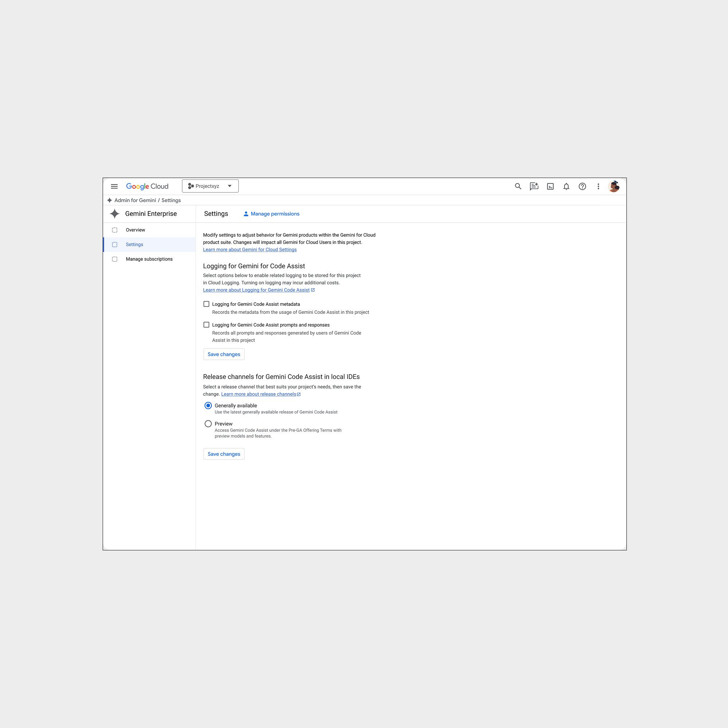Viewport: 728px width, 728px height.
Task: Enable Logging for Gemini Code Assist metadata
Action: [x=206, y=304]
